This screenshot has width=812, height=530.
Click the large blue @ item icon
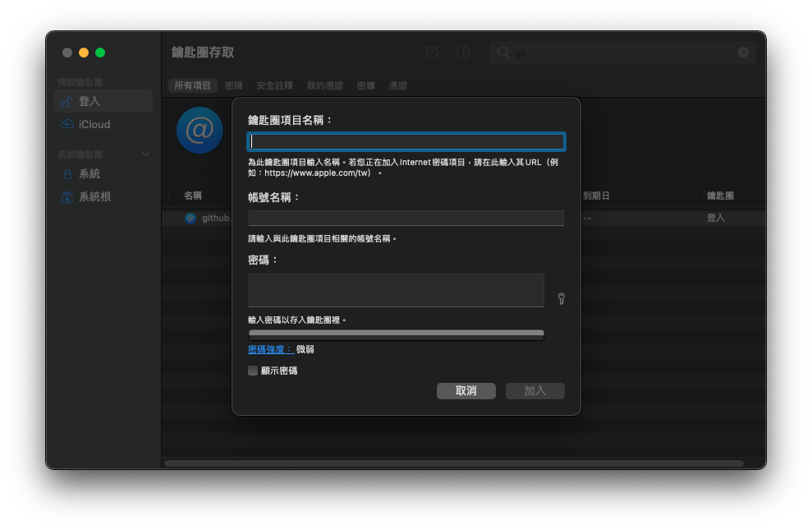200,130
